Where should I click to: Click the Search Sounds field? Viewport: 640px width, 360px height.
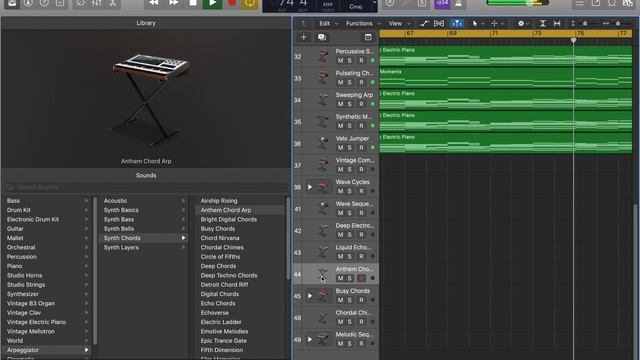tap(146, 187)
